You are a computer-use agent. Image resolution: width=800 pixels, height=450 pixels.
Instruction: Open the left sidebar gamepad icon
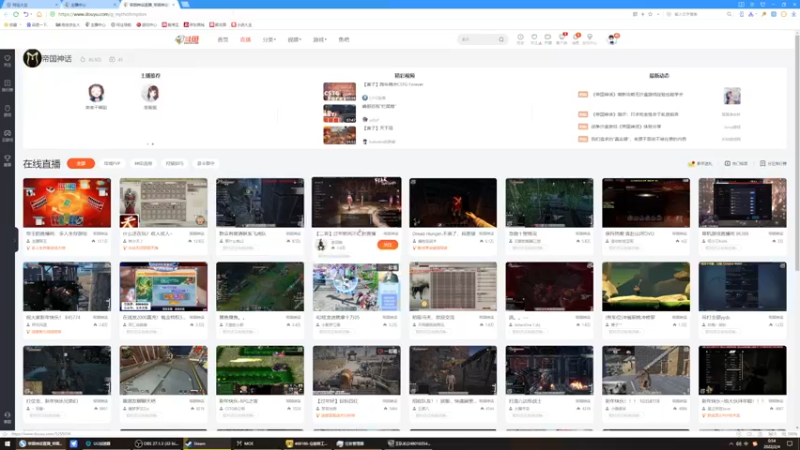tap(7, 135)
